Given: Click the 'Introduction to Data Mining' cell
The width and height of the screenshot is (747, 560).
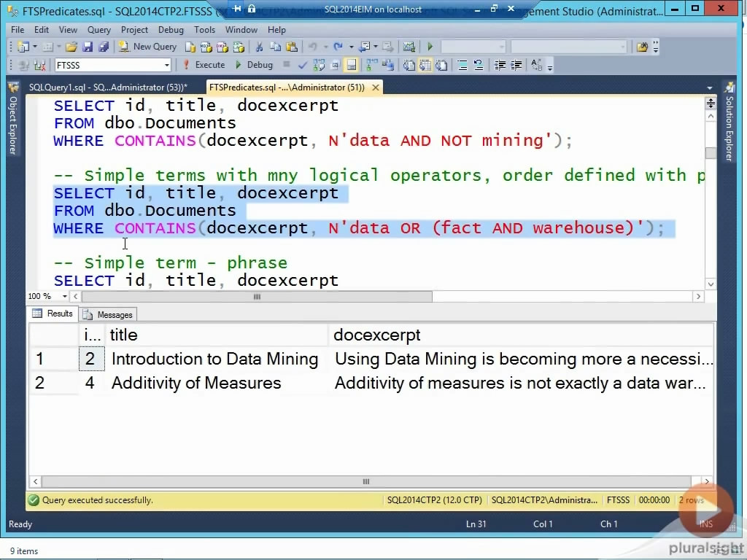Looking at the screenshot, I should click(x=215, y=359).
